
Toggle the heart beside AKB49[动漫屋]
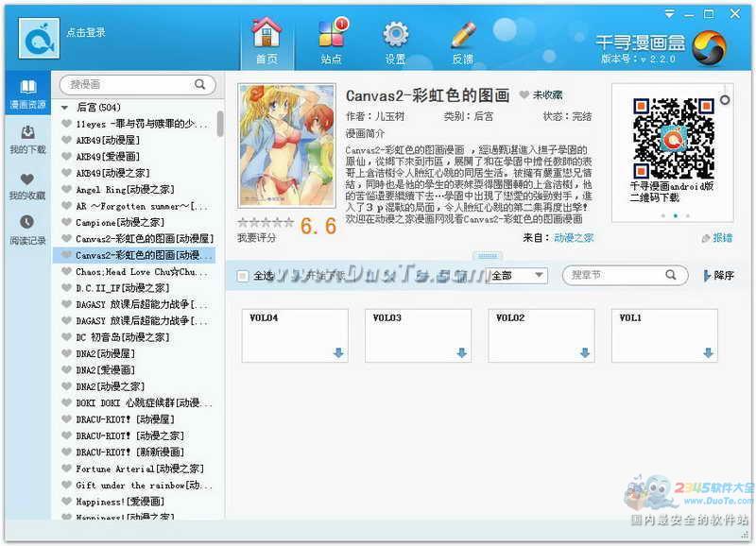point(66,140)
